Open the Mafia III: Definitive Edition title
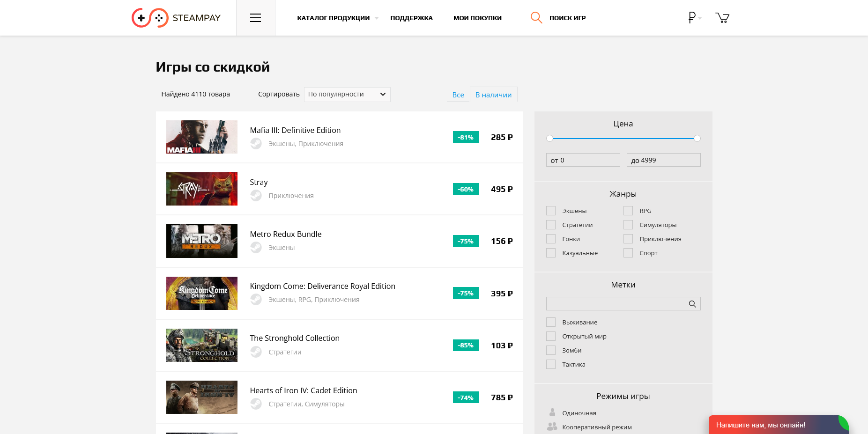The height and width of the screenshot is (434, 868). (295, 130)
